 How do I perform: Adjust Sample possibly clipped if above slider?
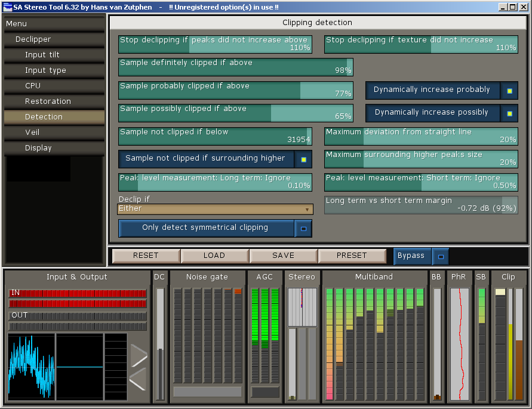pos(236,113)
